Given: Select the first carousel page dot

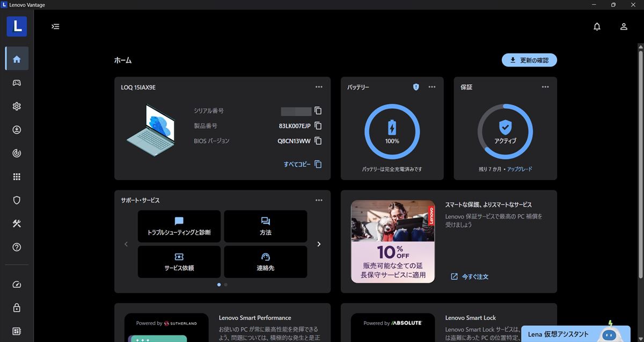Looking at the screenshot, I should click(x=219, y=285).
